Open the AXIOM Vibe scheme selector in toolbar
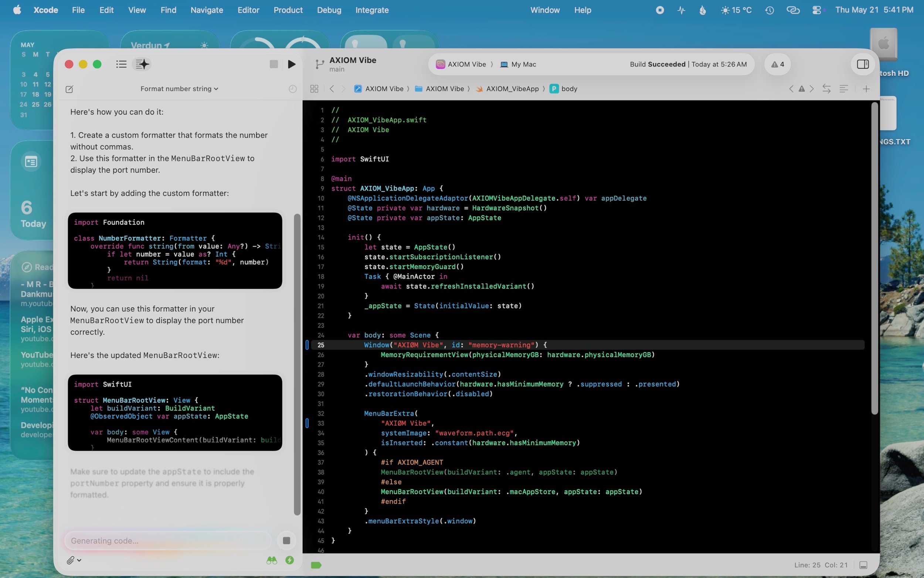This screenshot has height=578, width=924. pos(461,64)
